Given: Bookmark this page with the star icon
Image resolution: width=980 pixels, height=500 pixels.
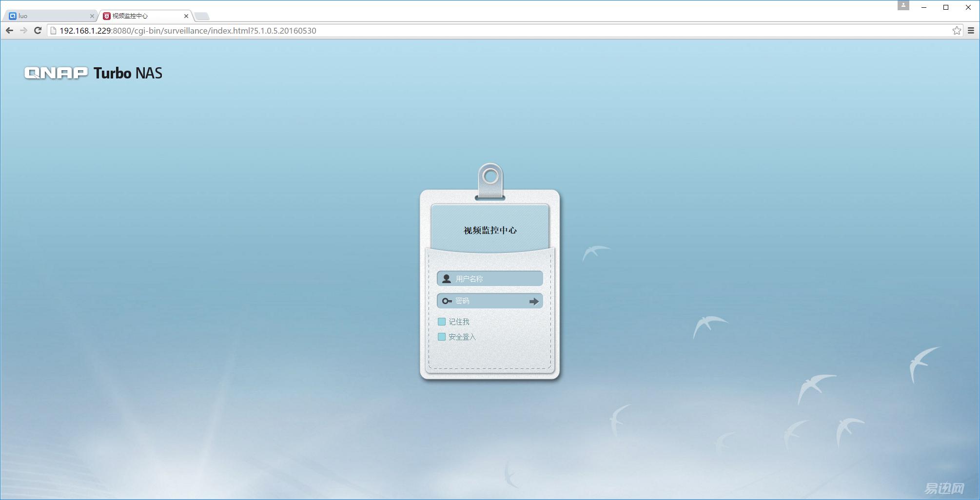Looking at the screenshot, I should click(957, 31).
